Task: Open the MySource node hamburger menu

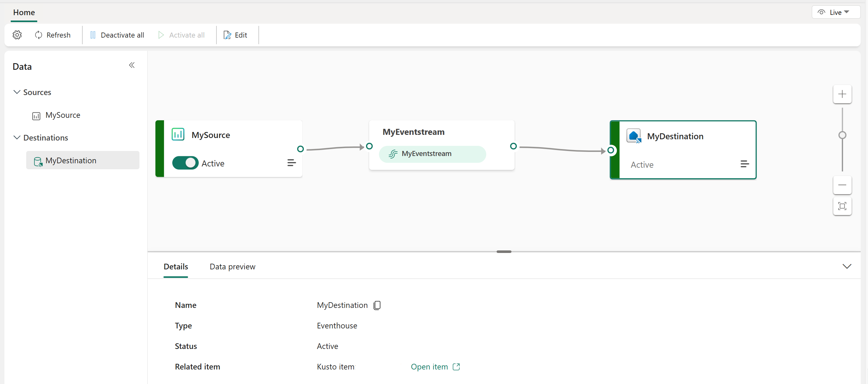Action: (292, 163)
